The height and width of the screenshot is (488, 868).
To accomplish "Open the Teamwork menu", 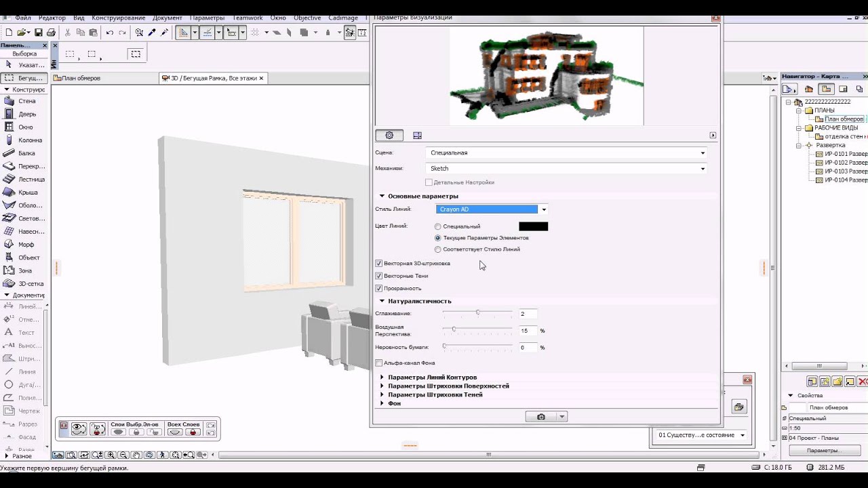I will [x=248, y=18].
